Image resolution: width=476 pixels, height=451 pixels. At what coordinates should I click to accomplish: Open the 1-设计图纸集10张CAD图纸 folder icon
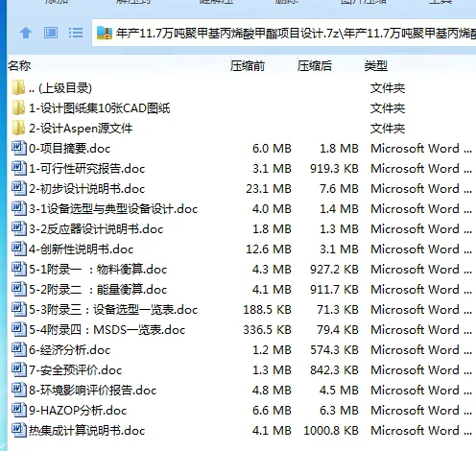click(18, 107)
